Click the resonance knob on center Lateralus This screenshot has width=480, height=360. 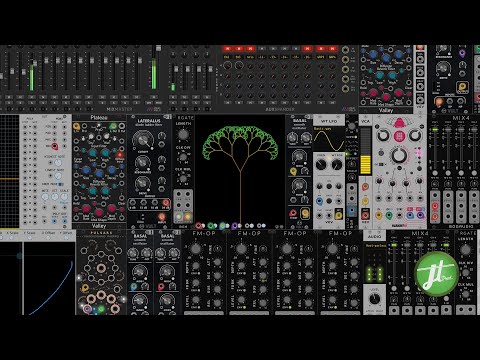coord(142,162)
